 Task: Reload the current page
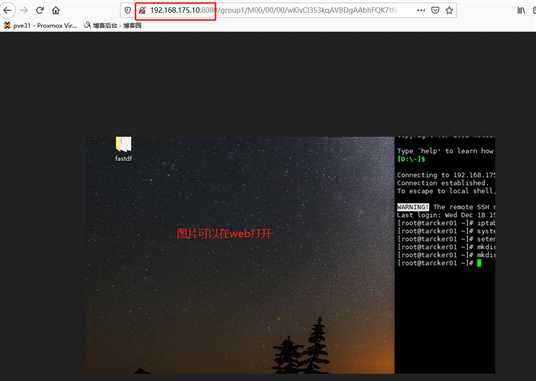tap(40, 10)
